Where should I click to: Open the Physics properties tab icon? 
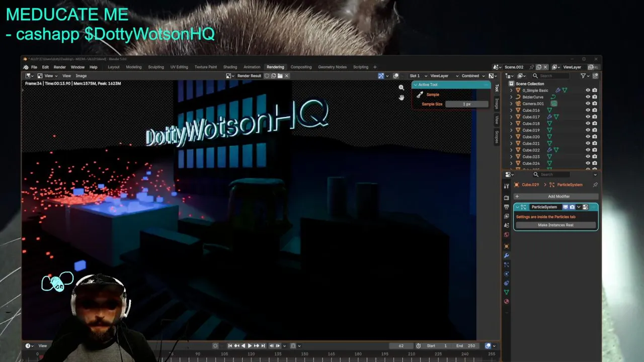click(x=507, y=274)
